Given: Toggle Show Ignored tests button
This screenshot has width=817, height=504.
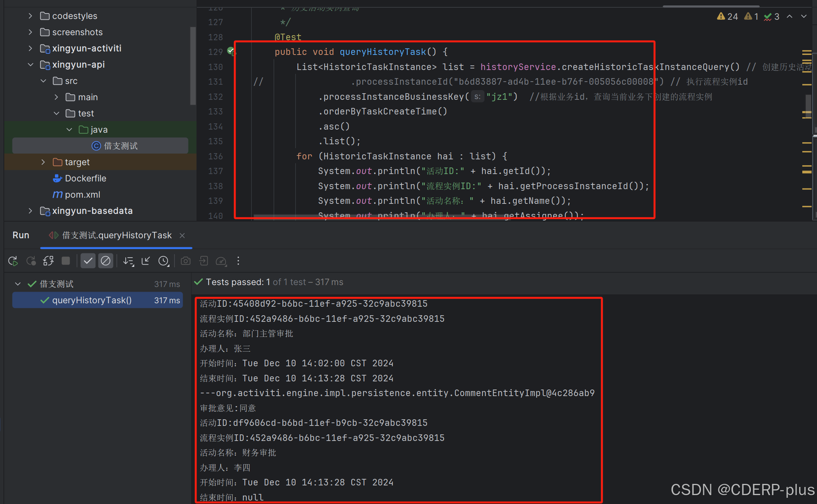Looking at the screenshot, I should 105,261.
